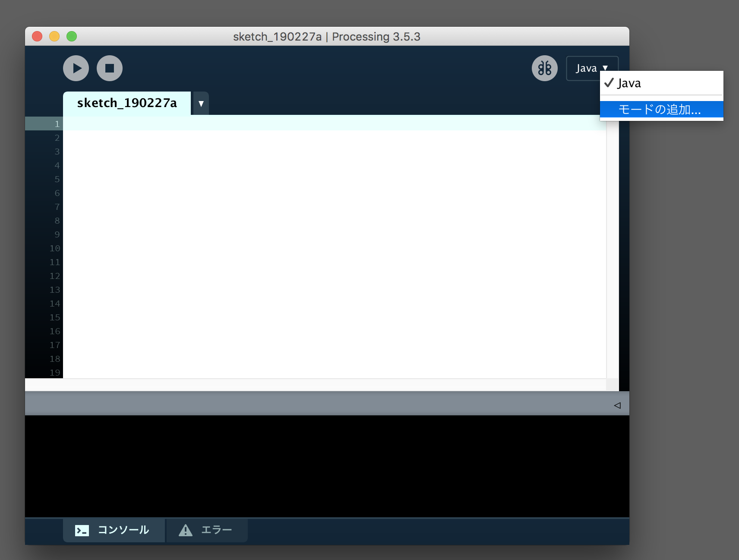Select the sketch_190227a tab
The height and width of the screenshot is (560, 739).
[x=127, y=103]
